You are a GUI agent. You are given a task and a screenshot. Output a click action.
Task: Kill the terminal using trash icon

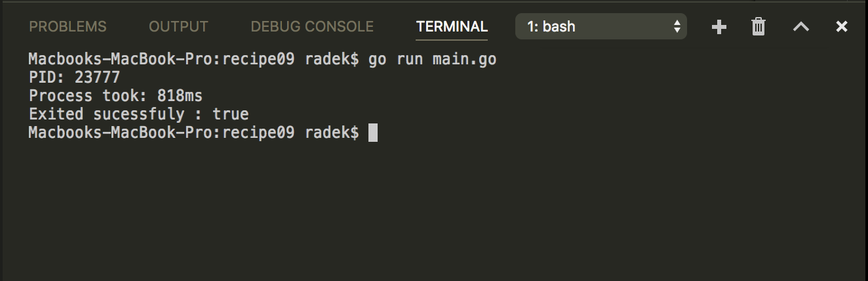click(x=759, y=27)
